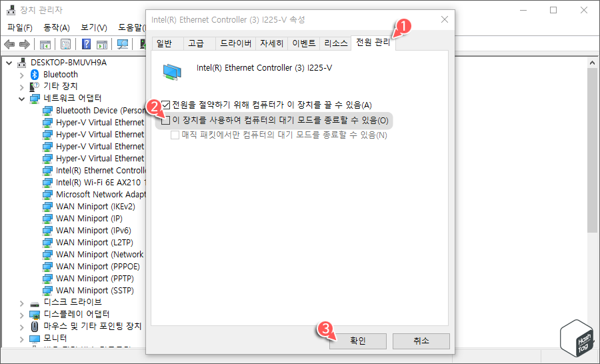Expand the 기타 장치 tree node
The height and width of the screenshot is (364, 600).
(22, 87)
